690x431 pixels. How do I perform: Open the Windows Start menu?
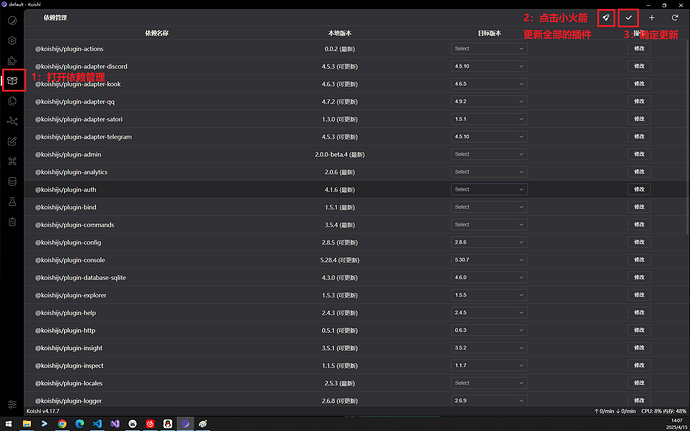pos(9,424)
